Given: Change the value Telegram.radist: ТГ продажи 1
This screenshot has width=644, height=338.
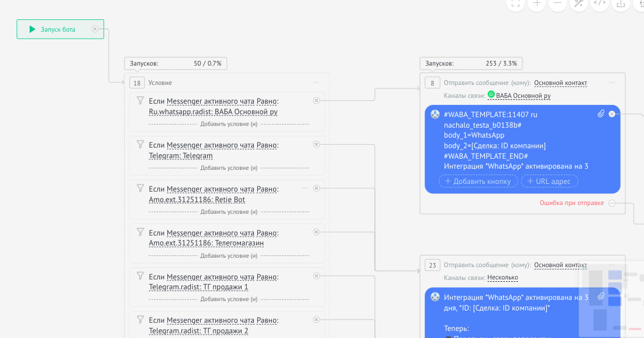Looking at the screenshot, I should [198, 287].
